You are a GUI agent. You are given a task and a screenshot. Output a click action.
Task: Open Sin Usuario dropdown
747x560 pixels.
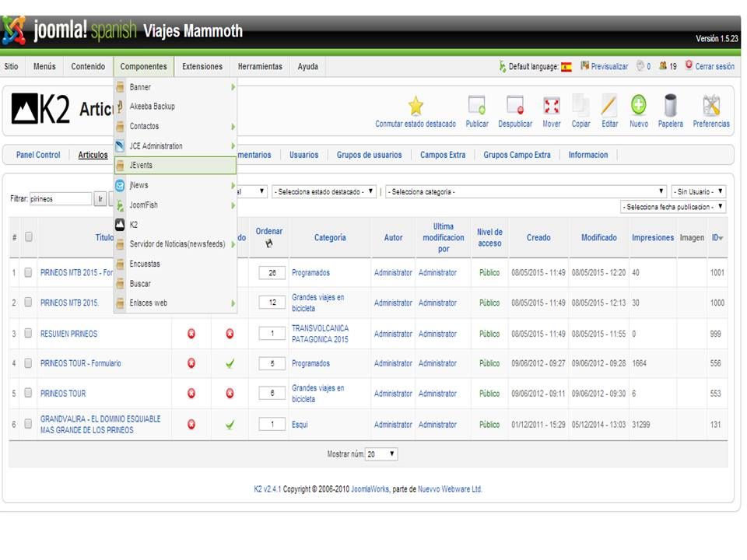point(699,191)
